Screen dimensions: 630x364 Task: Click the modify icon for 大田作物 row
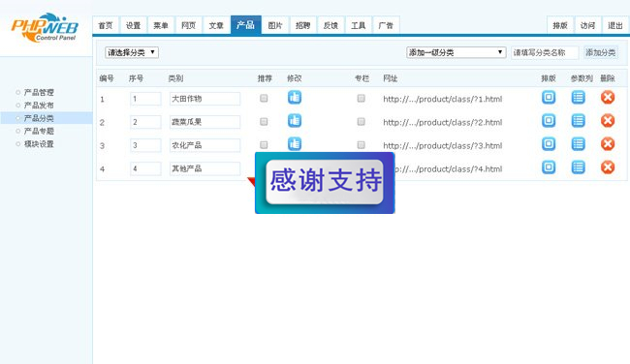pos(295,98)
